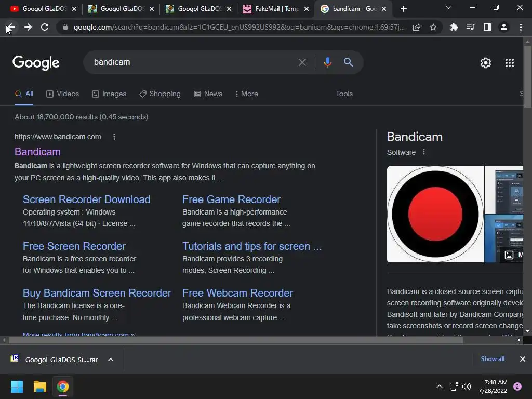The image size is (532, 399).
Task: Clear the search box with X
Action: [302, 62]
